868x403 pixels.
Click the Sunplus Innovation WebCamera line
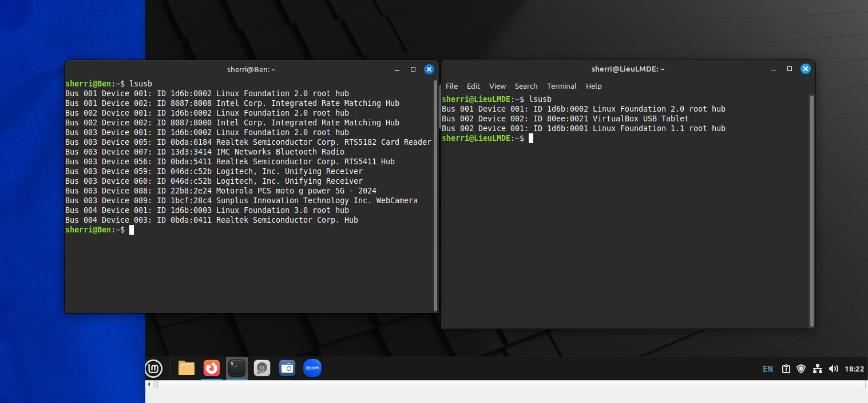click(241, 200)
